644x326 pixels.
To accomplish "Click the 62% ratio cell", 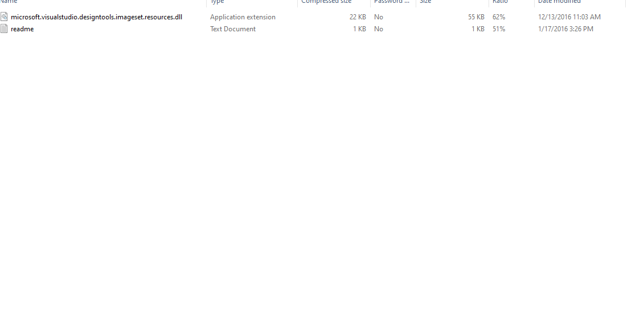I will (x=499, y=17).
